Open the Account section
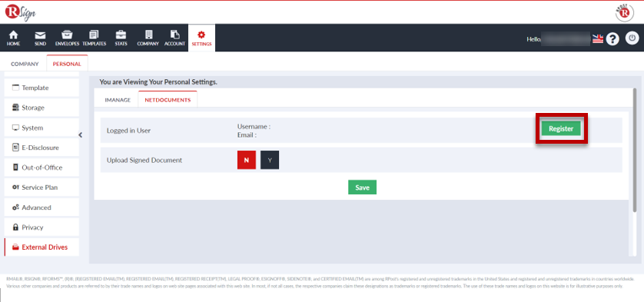Viewport: 644px width, 302px height. coord(174,38)
